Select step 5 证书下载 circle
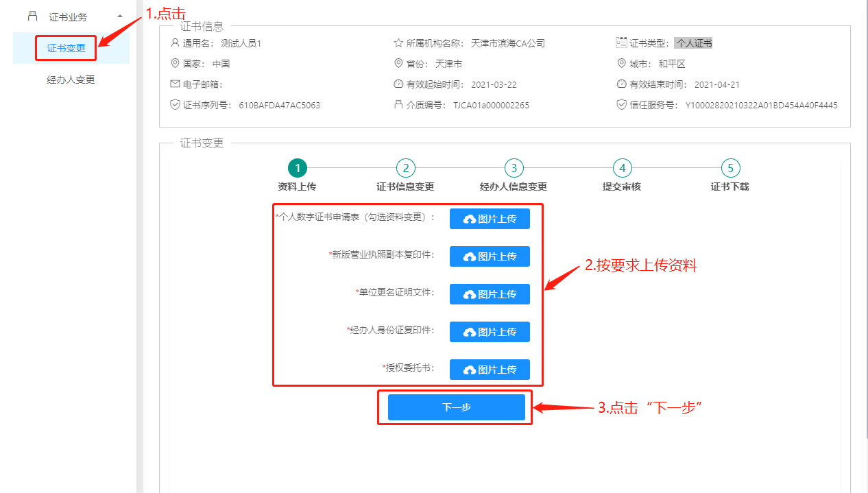The height and width of the screenshot is (493, 868). click(x=730, y=168)
